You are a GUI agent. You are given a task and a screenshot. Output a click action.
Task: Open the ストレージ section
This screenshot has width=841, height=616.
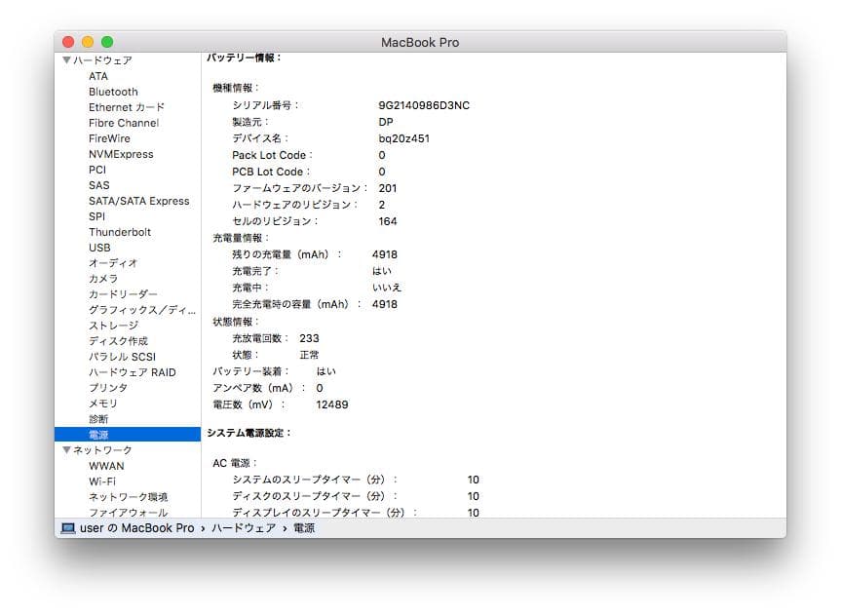(113, 326)
